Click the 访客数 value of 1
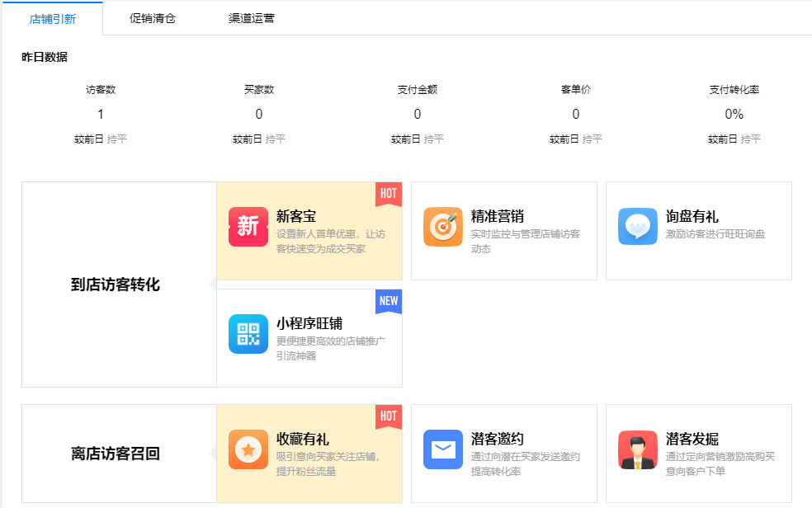812x508 pixels. tap(101, 115)
